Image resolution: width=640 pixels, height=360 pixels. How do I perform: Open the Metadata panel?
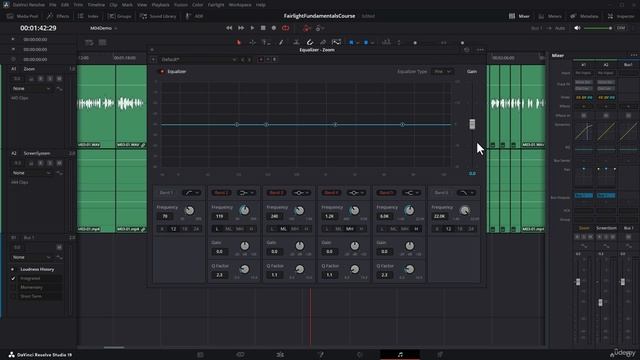click(x=584, y=16)
